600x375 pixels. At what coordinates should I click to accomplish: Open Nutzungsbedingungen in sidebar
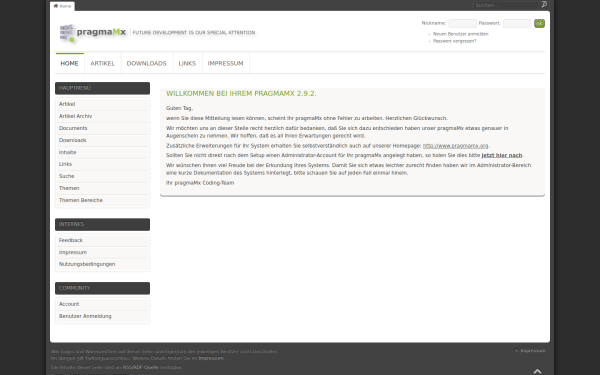coord(102,264)
